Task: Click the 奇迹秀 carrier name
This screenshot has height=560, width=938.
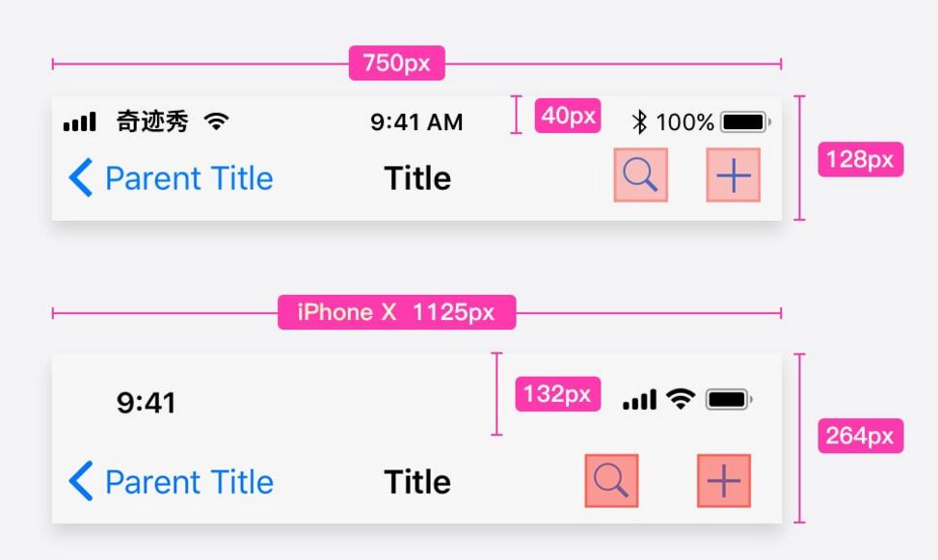Action: (152, 121)
